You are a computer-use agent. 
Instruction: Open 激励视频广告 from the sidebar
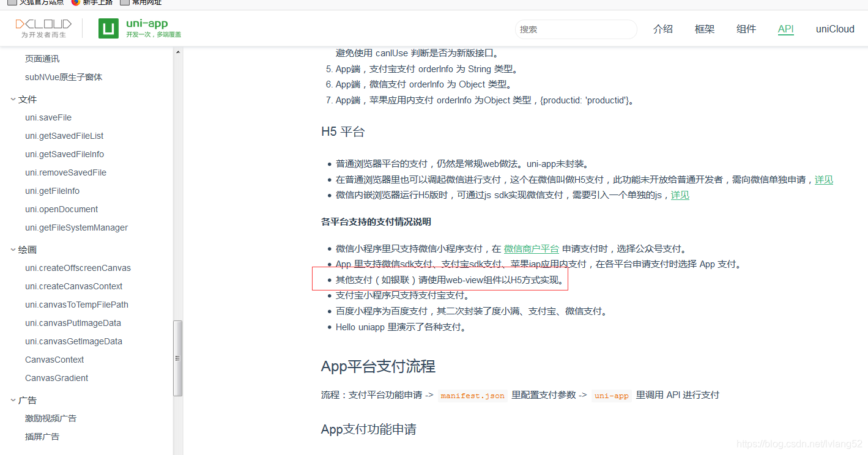tap(51, 418)
